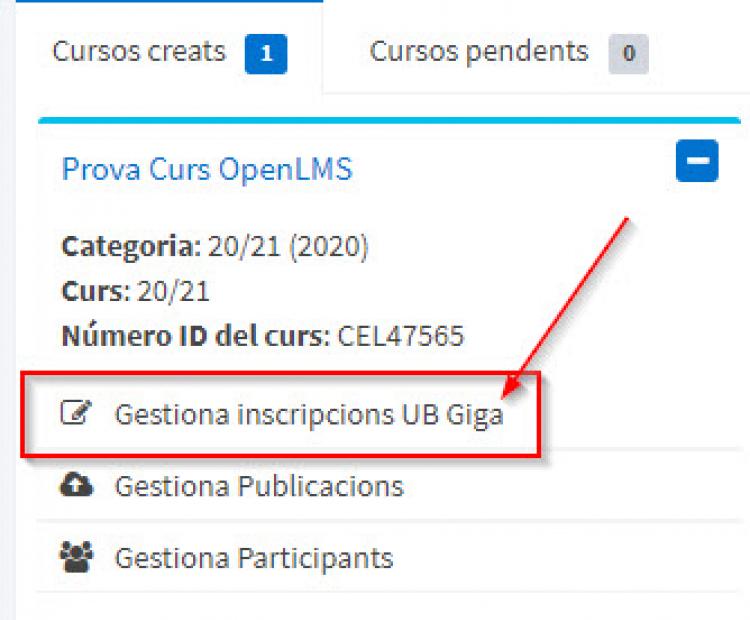Select the 20/21 (2020) category value
Viewport: 750px width, 620px height.
coord(288,246)
